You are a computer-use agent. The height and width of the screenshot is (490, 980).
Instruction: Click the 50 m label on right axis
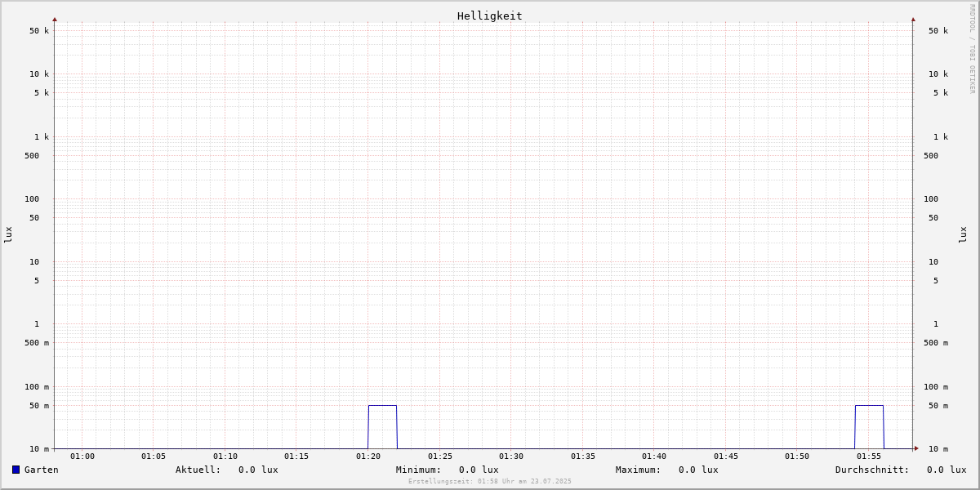[x=938, y=406]
